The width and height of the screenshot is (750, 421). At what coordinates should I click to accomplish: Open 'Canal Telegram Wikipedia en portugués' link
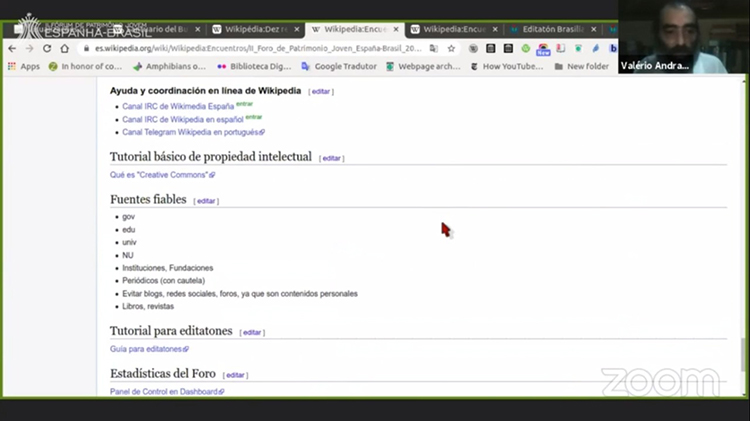click(193, 132)
